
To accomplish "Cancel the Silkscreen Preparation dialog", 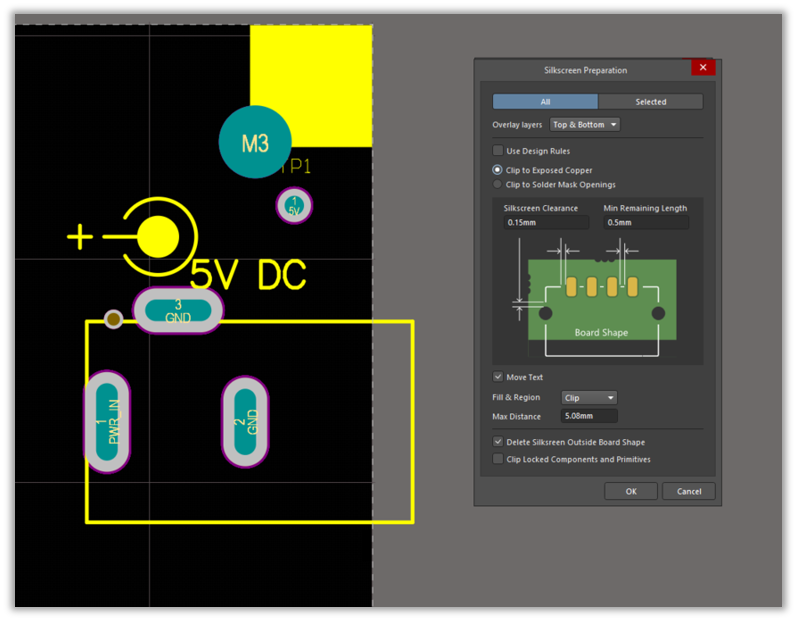I will pyautogui.click(x=689, y=491).
